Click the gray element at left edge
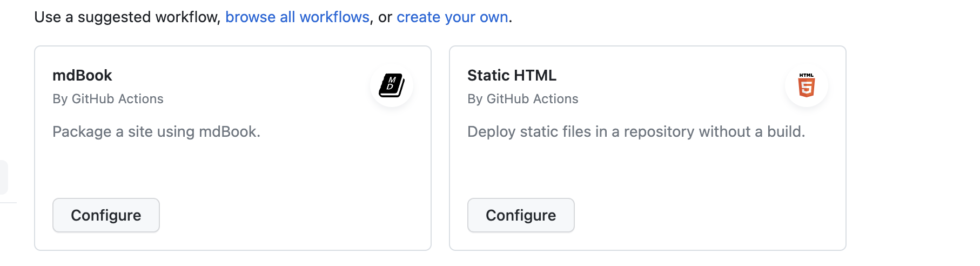Image resolution: width=980 pixels, height=266 pixels. pyautogui.click(x=3, y=177)
